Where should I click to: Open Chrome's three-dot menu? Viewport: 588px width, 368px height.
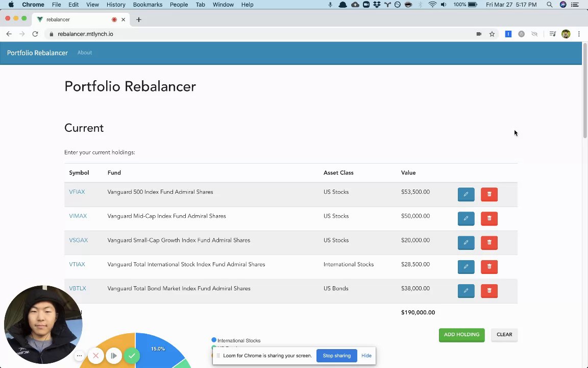[x=579, y=34]
